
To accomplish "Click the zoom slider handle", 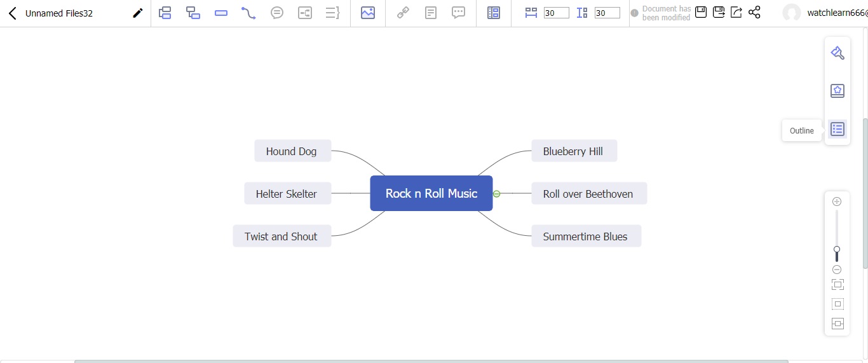I will pos(837,250).
